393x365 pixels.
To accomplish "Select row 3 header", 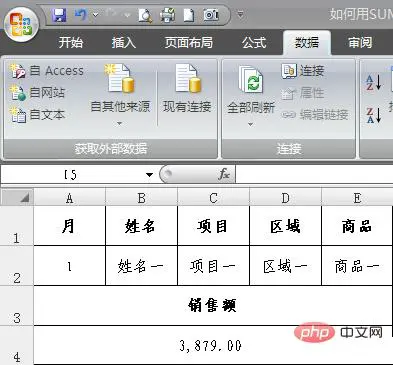I will click(17, 306).
